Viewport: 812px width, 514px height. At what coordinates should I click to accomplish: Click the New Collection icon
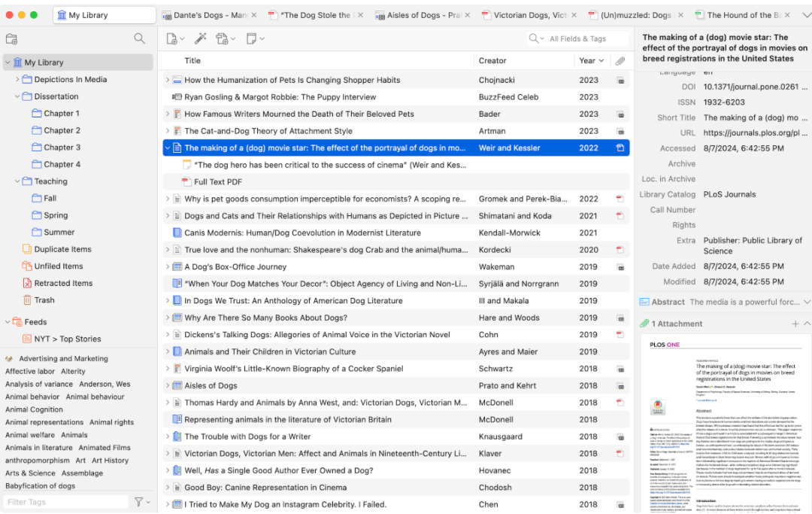click(x=11, y=39)
